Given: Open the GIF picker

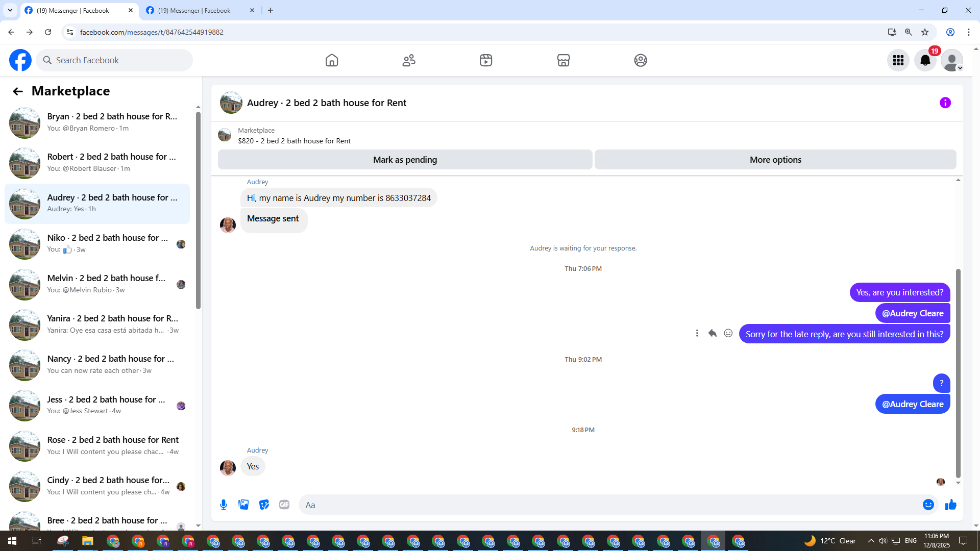Looking at the screenshot, I should point(284,505).
